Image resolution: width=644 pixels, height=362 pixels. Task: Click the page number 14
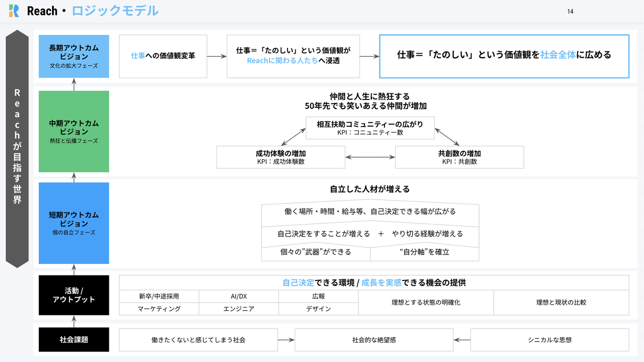570,12
